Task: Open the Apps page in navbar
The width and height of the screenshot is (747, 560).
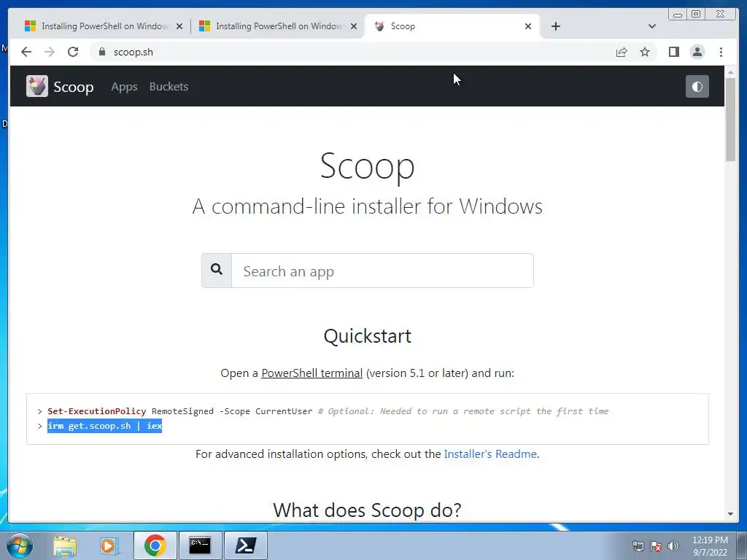Action: (124, 87)
